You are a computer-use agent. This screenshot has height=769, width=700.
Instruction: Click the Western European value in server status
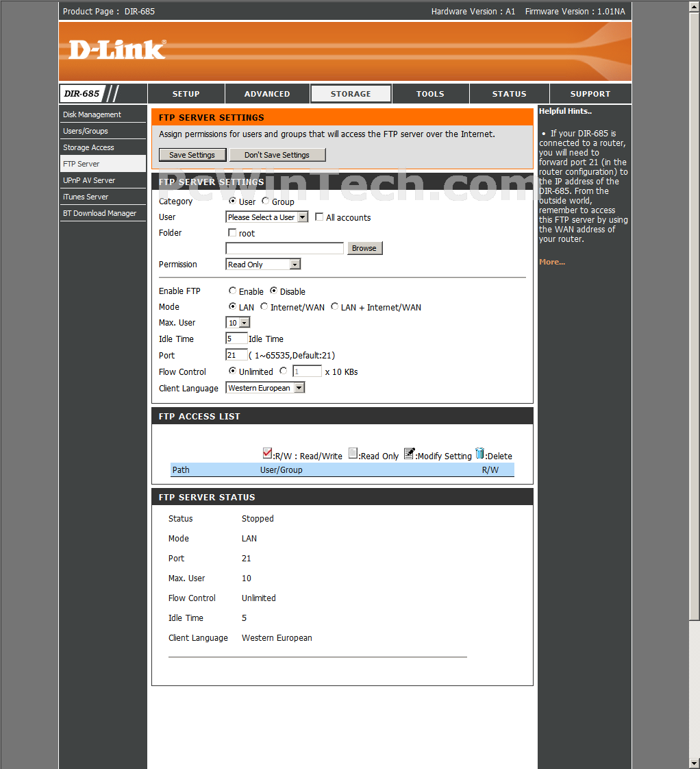click(277, 637)
